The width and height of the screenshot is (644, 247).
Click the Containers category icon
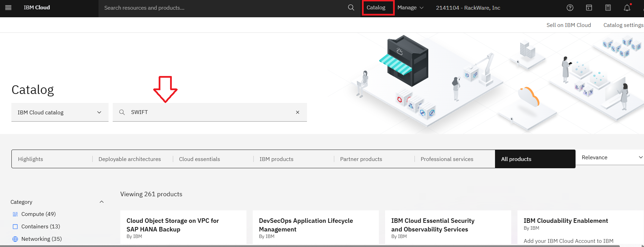[15, 227]
